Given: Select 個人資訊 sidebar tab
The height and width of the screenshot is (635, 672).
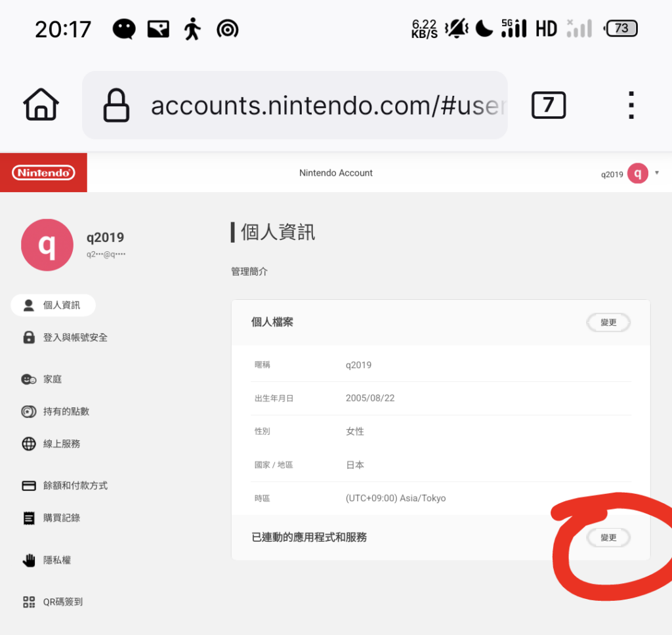Looking at the screenshot, I should tap(53, 305).
